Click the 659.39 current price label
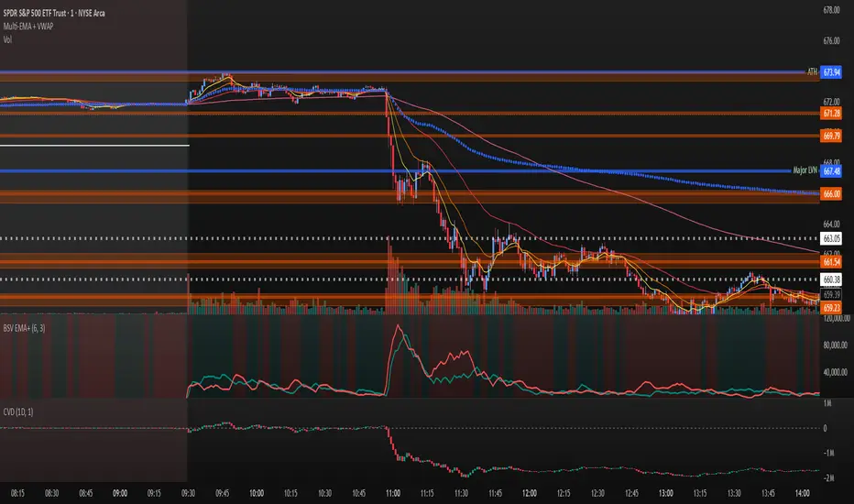Image resolution: width=854 pixels, height=504 pixels. [831, 295]
